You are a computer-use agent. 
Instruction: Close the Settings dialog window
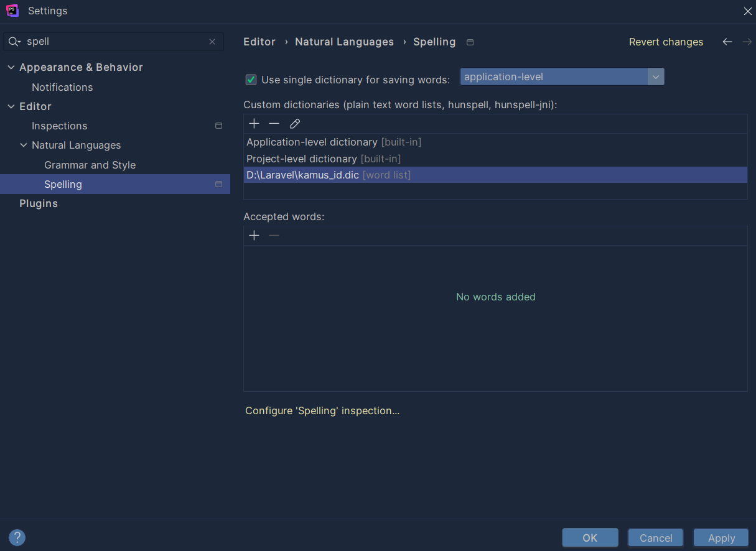pyautogui.click(x=747, y=11)
